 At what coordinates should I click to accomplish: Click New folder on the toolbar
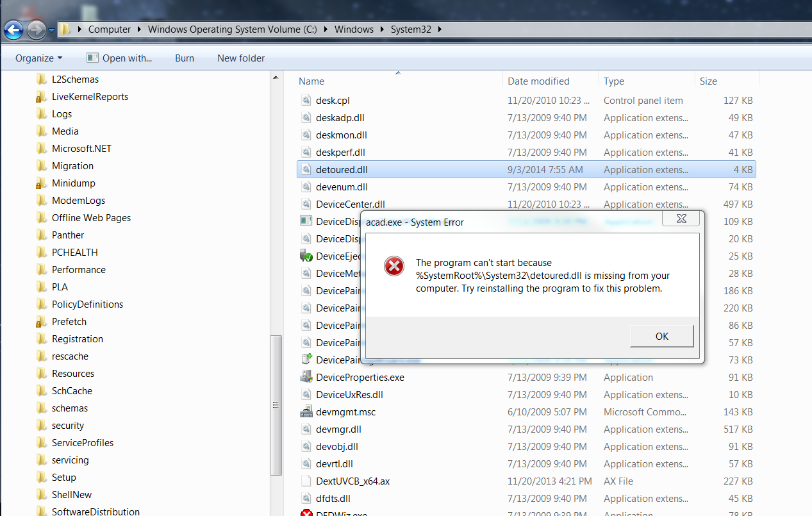[x=240, y=58]
